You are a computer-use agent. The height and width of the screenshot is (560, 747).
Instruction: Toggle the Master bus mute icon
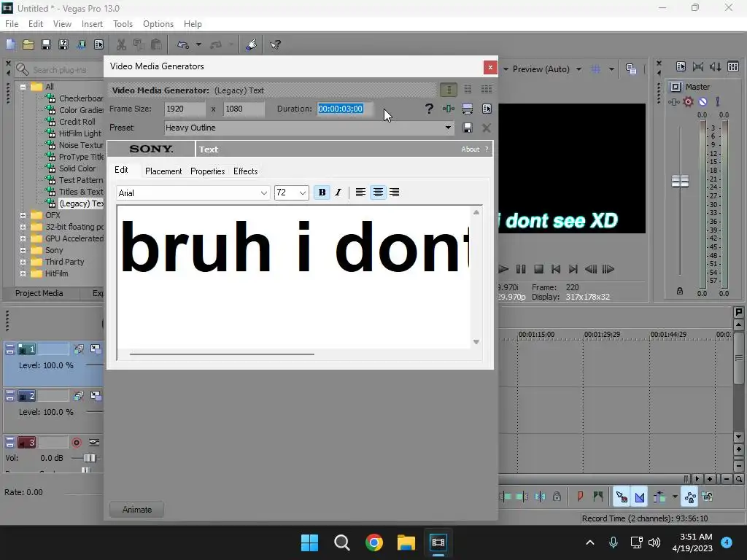pyautogui.click(x=703, y=101)
